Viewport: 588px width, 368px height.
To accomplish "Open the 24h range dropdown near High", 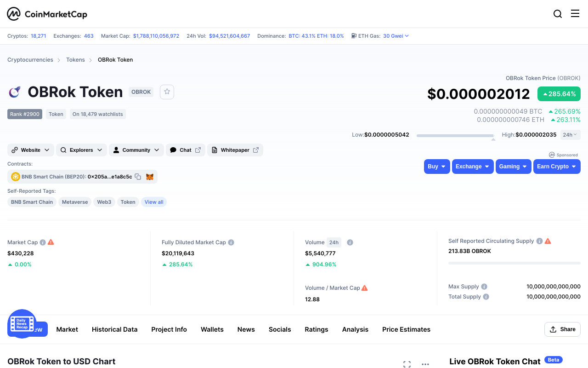I will [x=571, y=135].
